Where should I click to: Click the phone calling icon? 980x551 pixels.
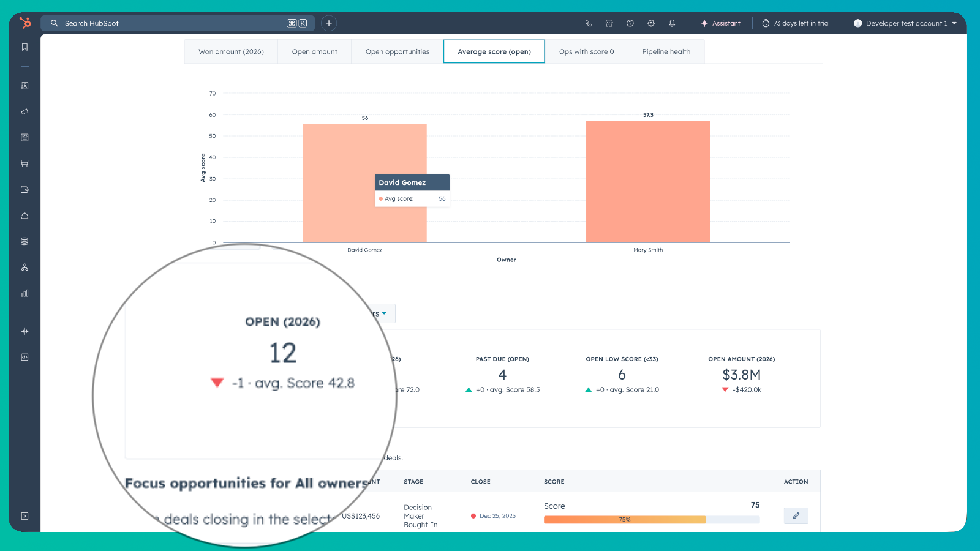coord(589,23)
